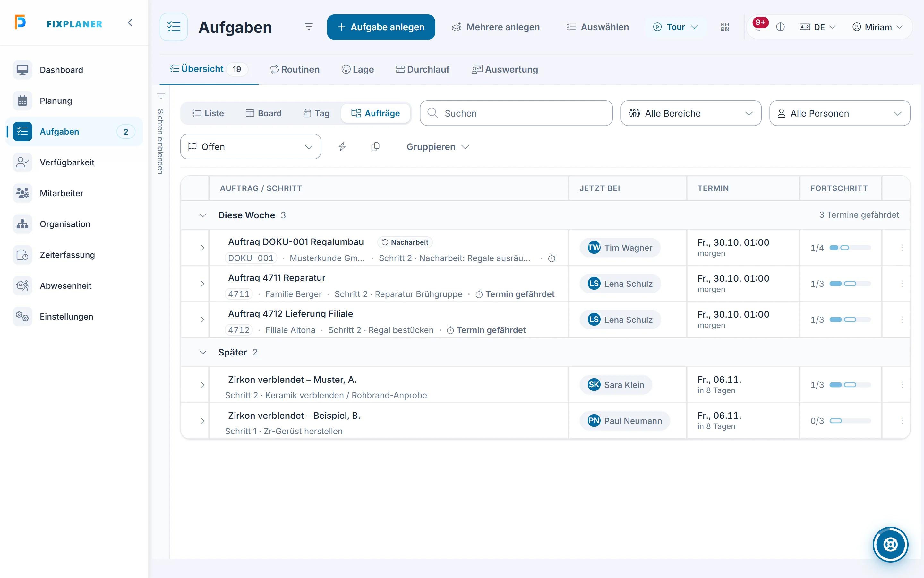Open the Tour menu button

coord(676,27)
